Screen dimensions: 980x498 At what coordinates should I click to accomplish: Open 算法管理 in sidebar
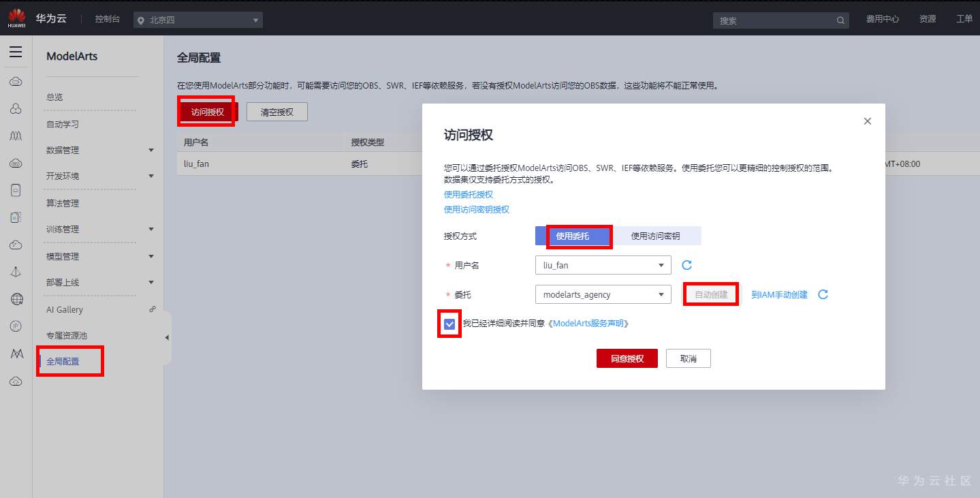pyautogui.click(x=63, y=203)
